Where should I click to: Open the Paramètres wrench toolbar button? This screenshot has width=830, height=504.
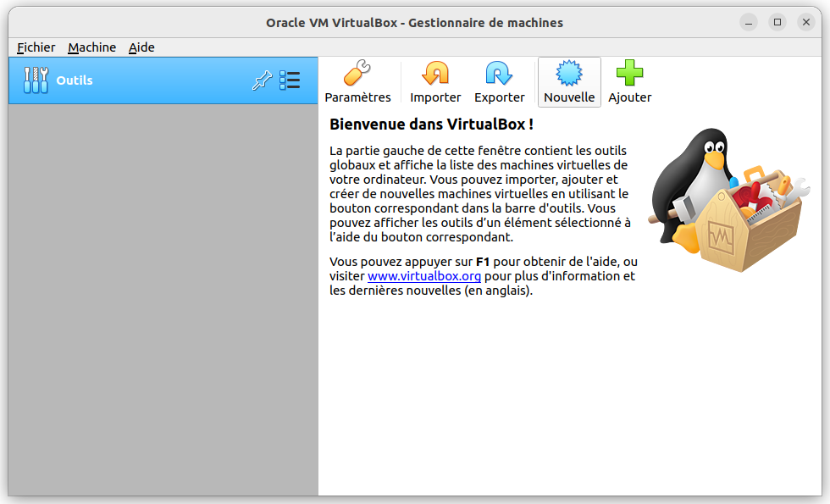pyautogui.click(x=357, y=82)
